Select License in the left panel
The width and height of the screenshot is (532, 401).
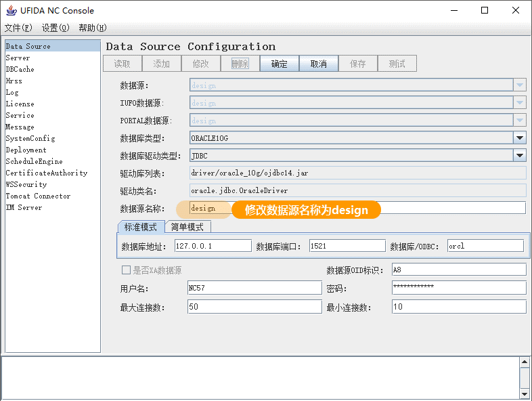20,104
